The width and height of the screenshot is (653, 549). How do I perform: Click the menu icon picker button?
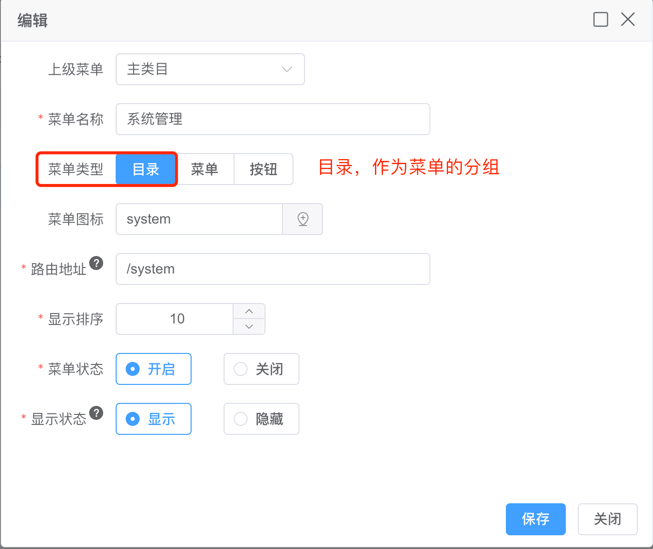coord(302,219)
